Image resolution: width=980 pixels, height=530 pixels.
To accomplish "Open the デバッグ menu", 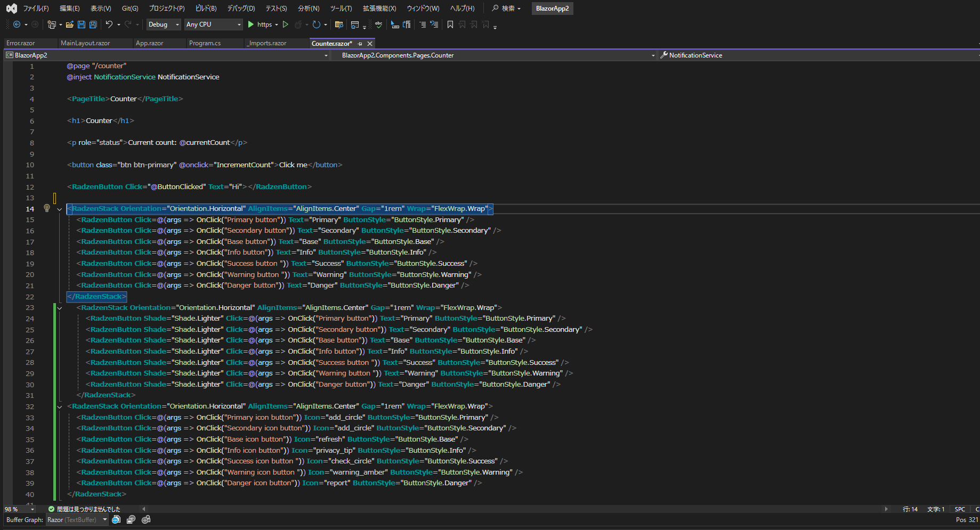I will click(x=240, y=8).
